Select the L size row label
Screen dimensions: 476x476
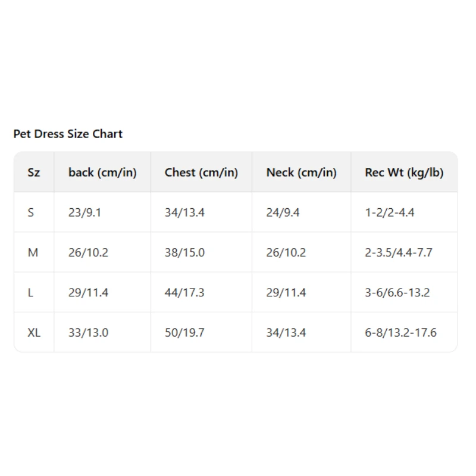click(30, 293)
